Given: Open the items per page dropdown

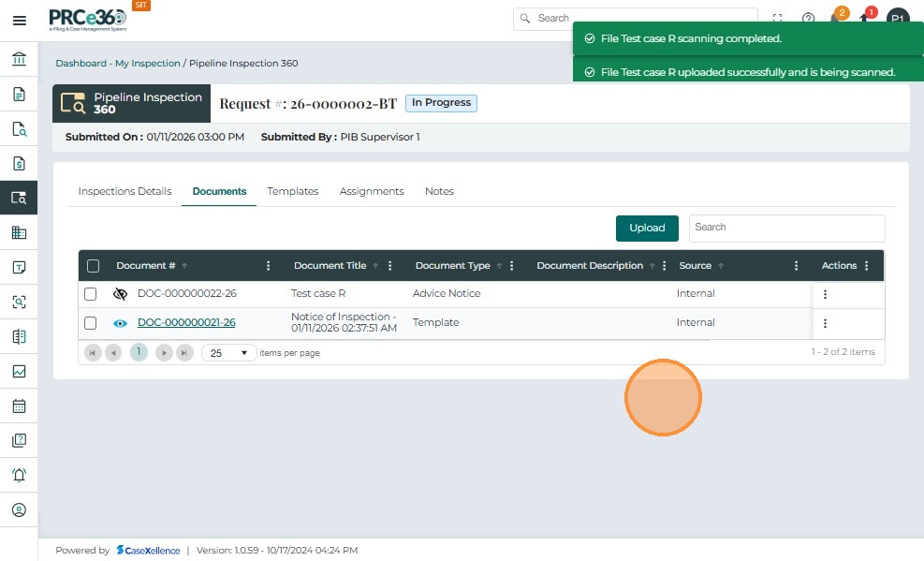Looking at the screenshot, I should (x=228, y=353).
